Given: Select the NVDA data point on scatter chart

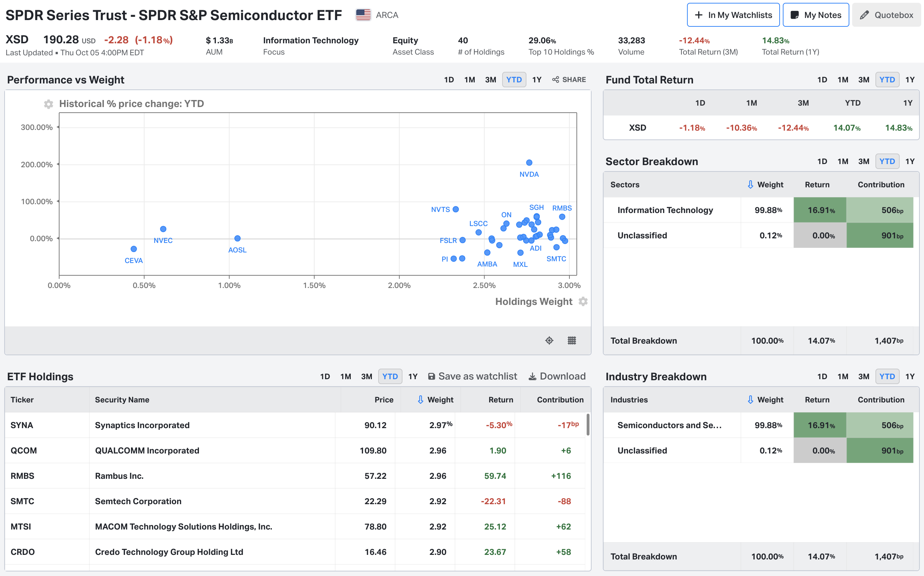Looking at the screenshot, I should (x=529, y=163).
